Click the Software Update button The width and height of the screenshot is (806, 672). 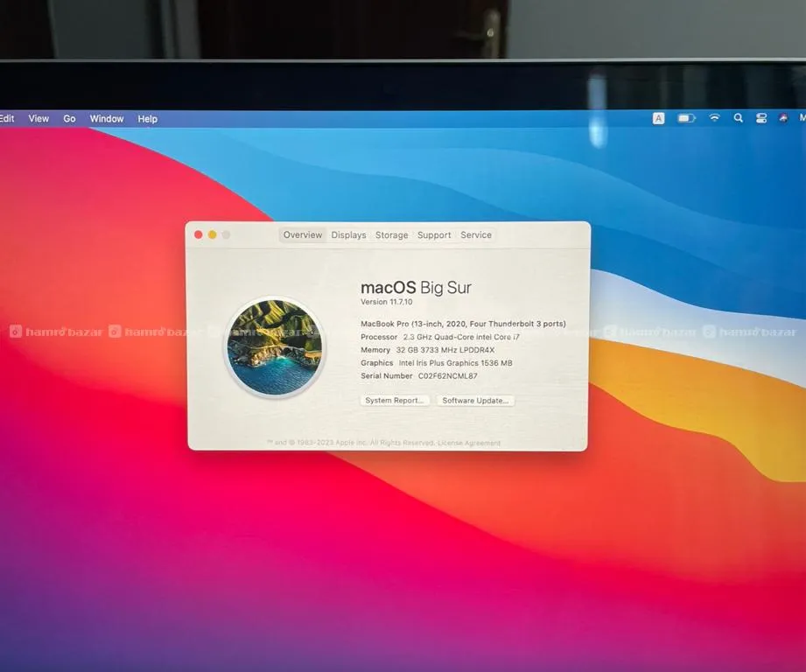click(x=475, y=401)
